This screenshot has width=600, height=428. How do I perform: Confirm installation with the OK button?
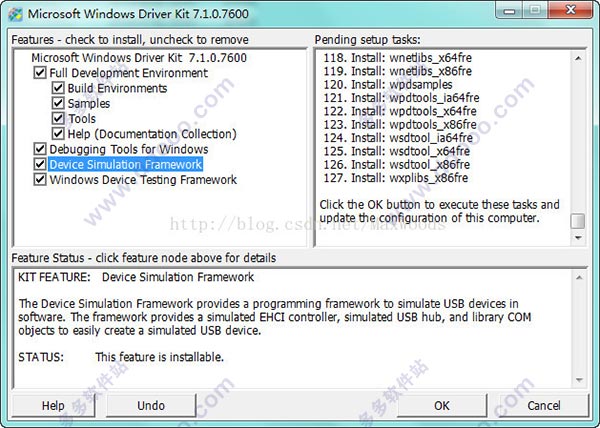[x=442, y=405]
